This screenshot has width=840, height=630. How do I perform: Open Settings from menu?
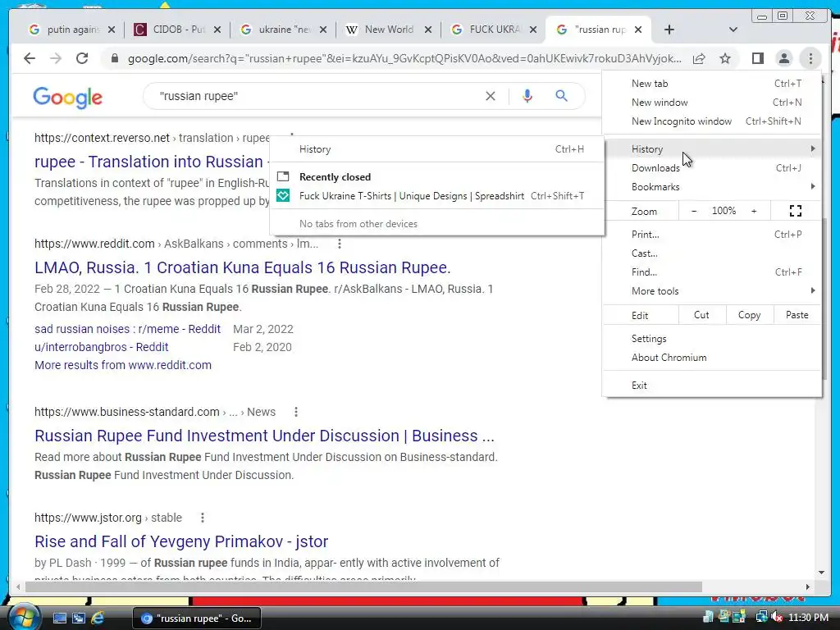click(711, 339)
